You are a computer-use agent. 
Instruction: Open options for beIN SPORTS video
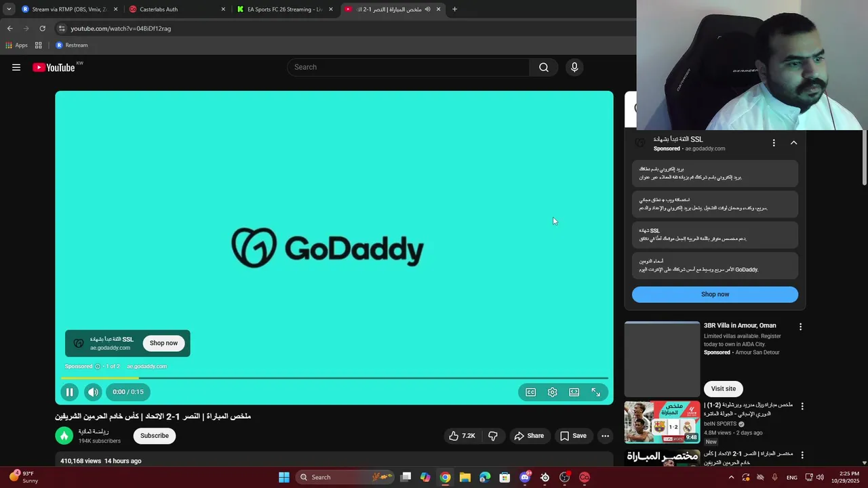802,407
